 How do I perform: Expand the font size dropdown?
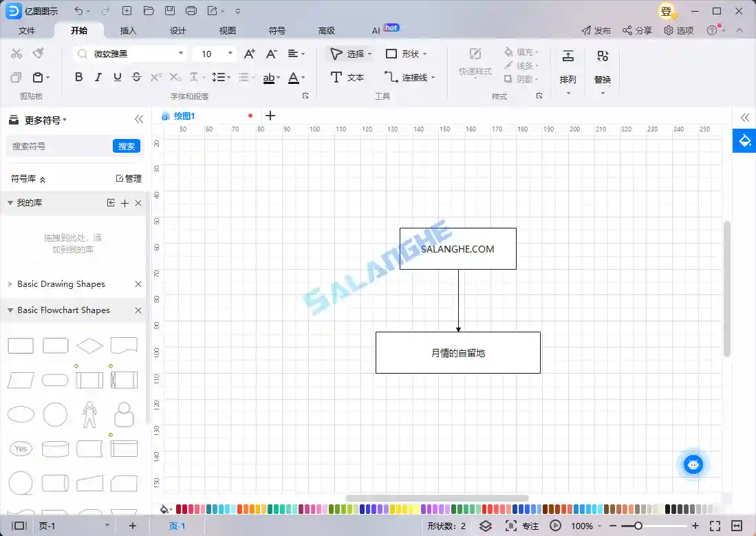coord(230,53)
